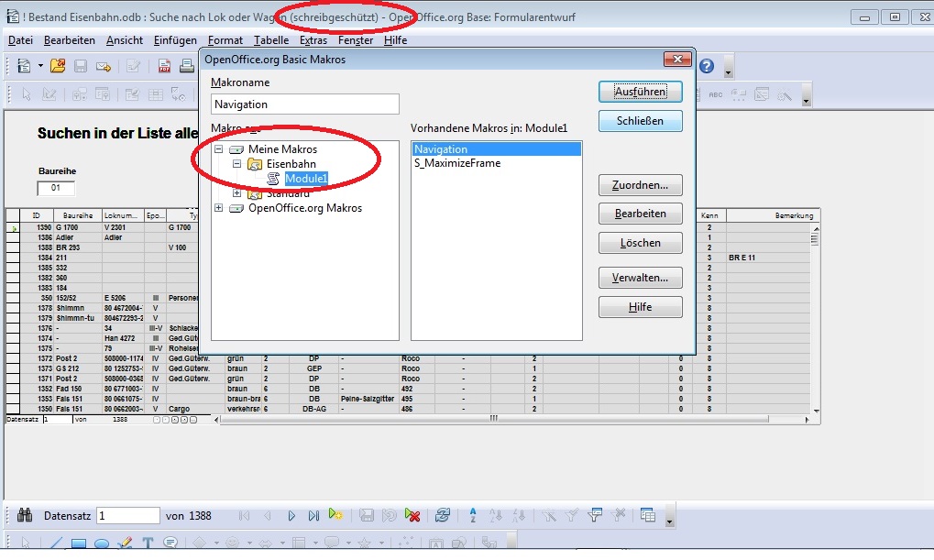Click the Refresh icon in navigation bar
Image resolution: width=934 pixels, height=560 pixels.
[443, 515]
